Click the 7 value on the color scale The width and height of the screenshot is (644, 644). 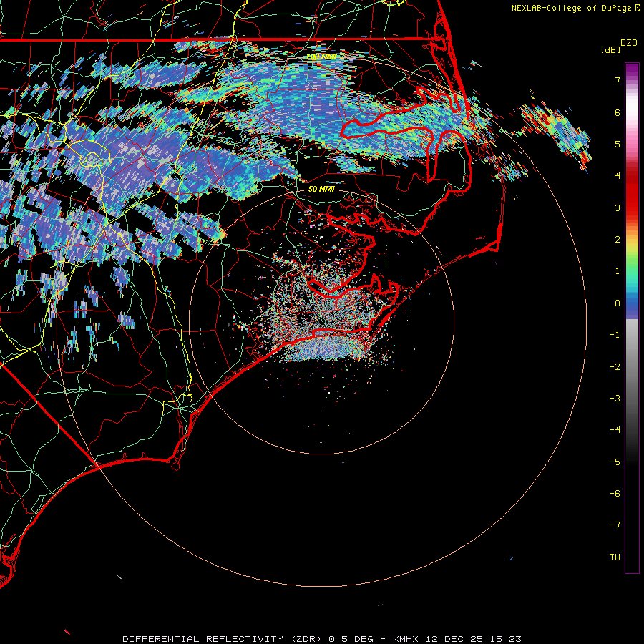coord(618,80)
